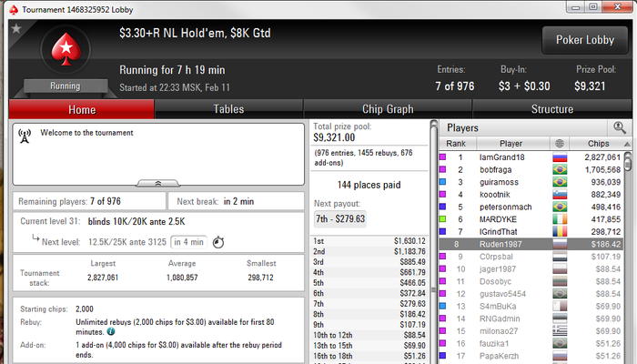This screenshot has height=364, width=637.
Task: Open the Chip Graph tab
Action: (388, 109)
